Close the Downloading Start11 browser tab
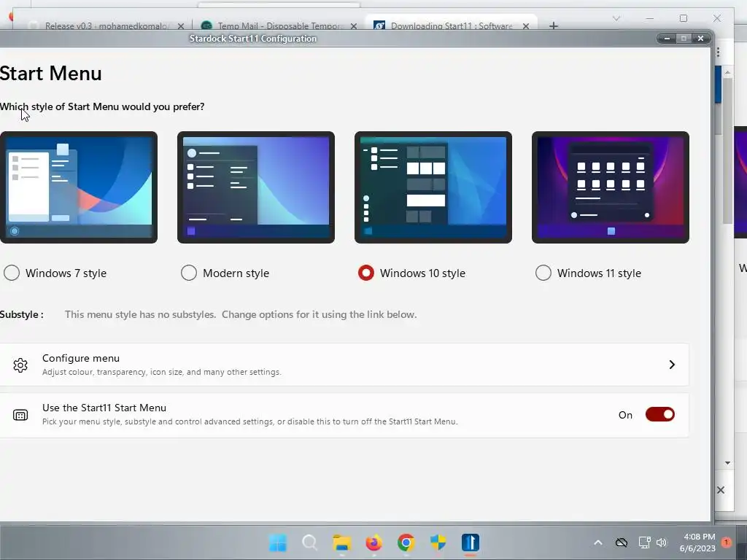Image resolution: width=747 pixels, height=560 pixels. coord(526,26)
